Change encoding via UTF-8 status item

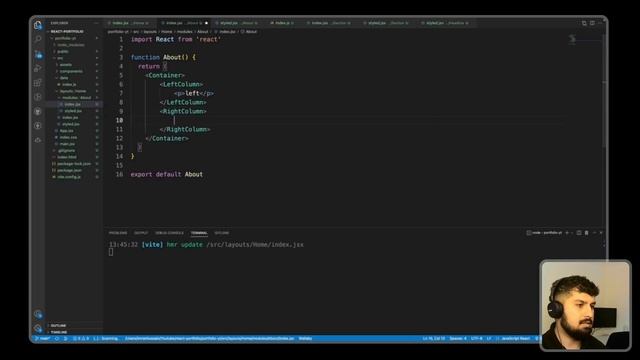point(476,338)
